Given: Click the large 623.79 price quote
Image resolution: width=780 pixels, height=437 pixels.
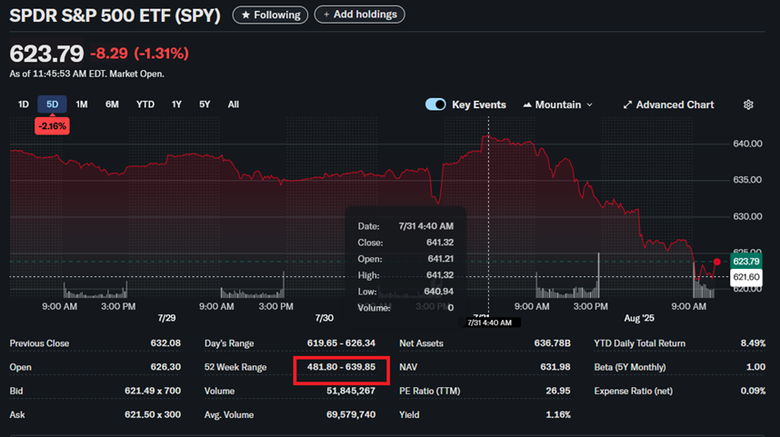Looking at the screenshot, I should (x=47, y=54).
